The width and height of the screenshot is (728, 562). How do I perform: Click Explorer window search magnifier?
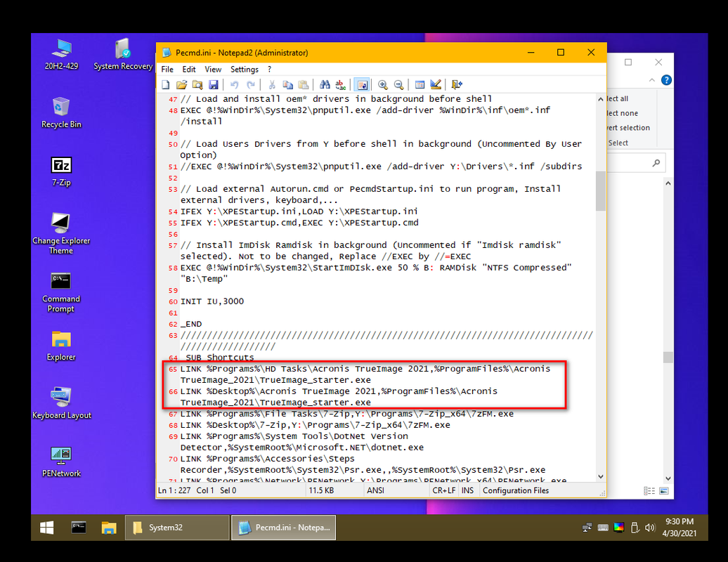(656, 163)
